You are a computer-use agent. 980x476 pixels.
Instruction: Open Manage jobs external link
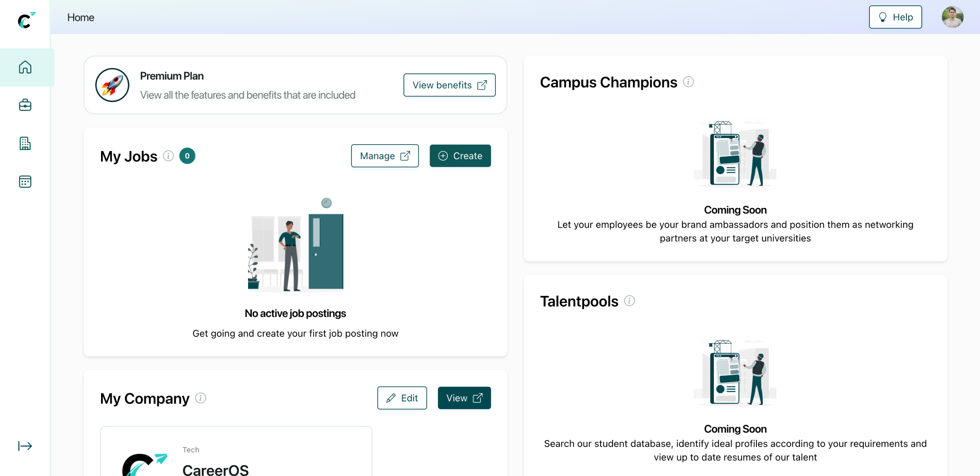pos(384,156)
